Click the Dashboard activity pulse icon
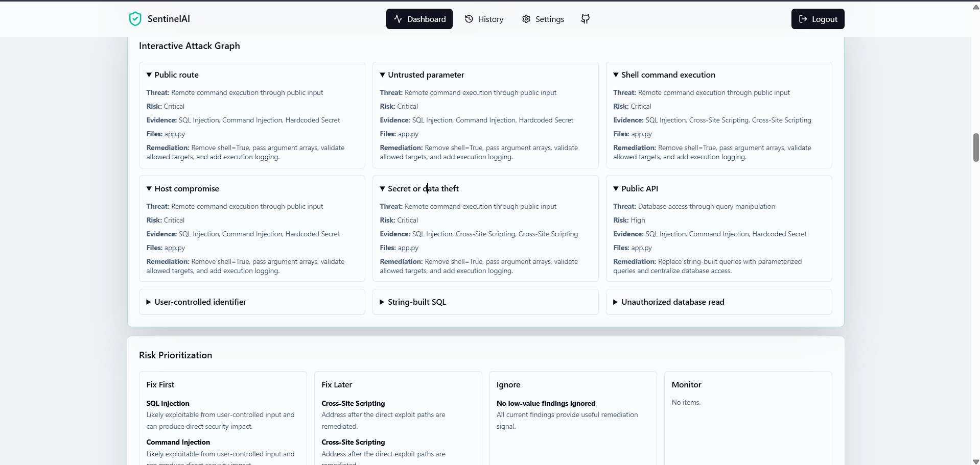The image size is (980, 465). pos(398,19)
